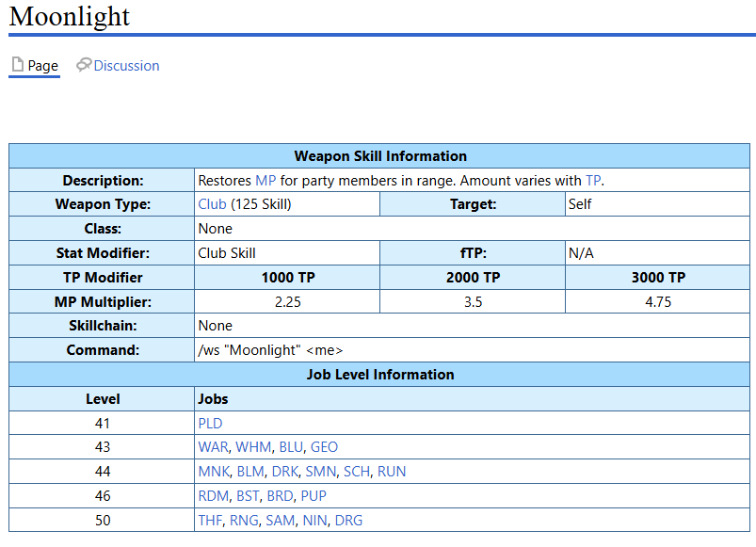The image size is (756, 547).
Task: Click the level 41 cell
Action: click(x=103, y=424)
